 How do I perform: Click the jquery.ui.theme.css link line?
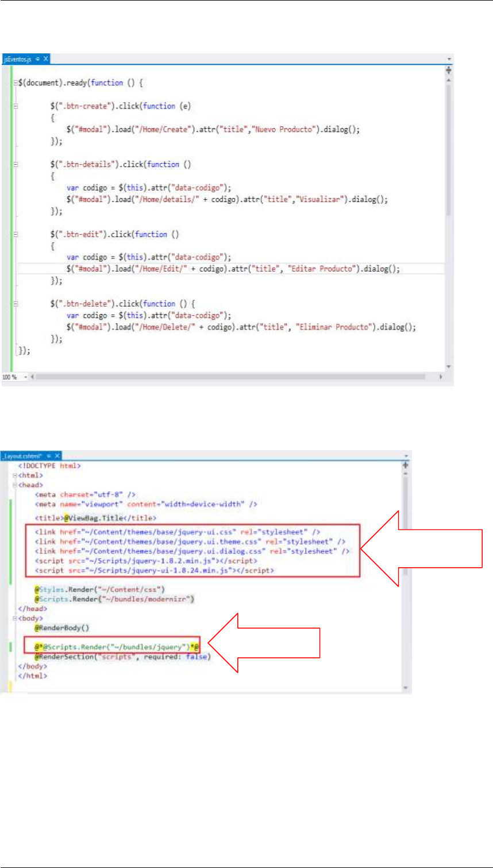tap(190, 541)
